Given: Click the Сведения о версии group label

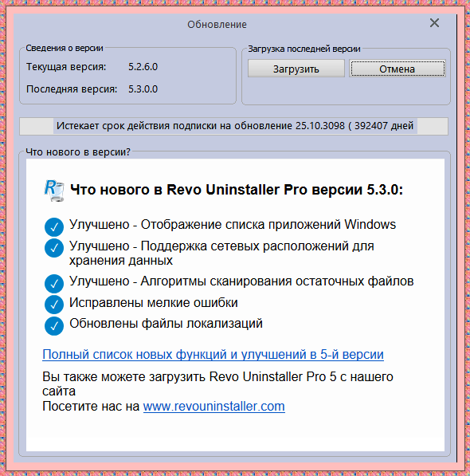Looking at the screenshot, I should (65, 48).
